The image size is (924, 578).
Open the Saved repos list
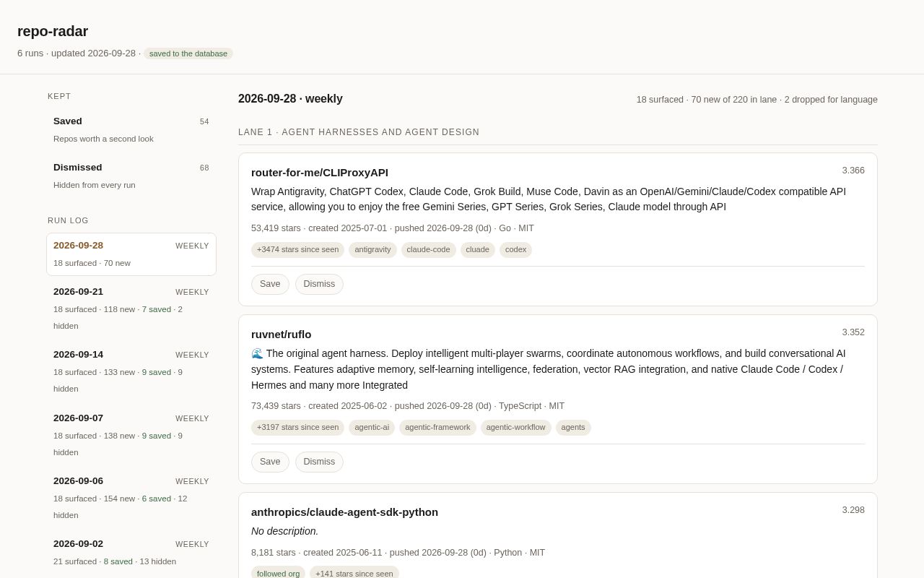131,130
